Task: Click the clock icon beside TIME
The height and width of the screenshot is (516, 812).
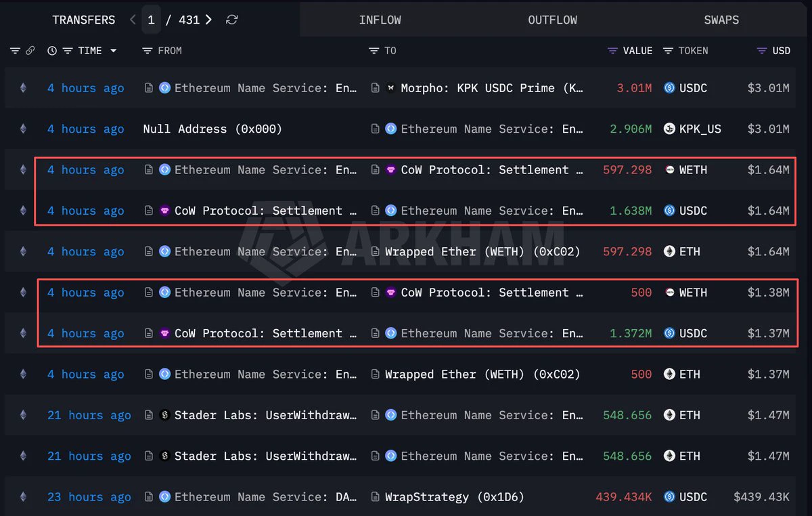Action: (x=52, y=51)
